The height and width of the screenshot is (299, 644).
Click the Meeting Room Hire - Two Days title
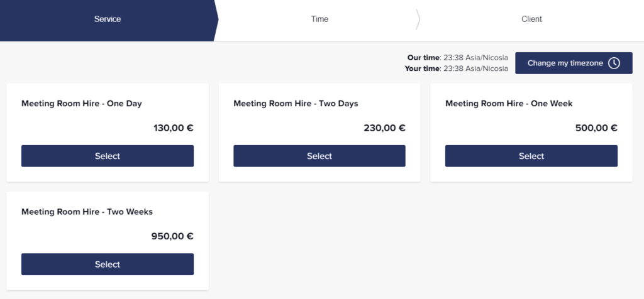tap(296, 104)
